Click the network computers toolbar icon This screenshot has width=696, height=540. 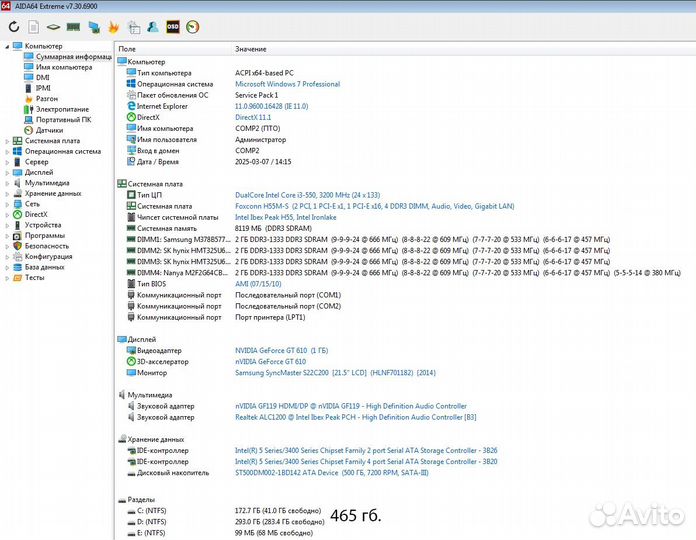[94, 26]
